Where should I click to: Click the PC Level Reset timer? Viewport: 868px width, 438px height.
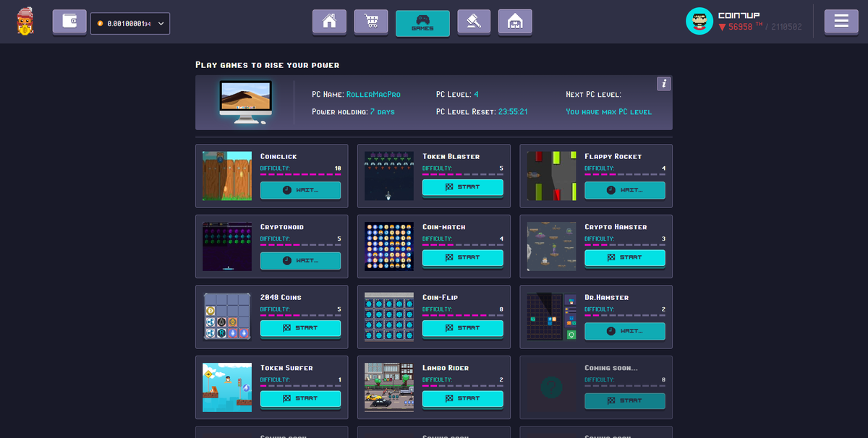(513, 112)
